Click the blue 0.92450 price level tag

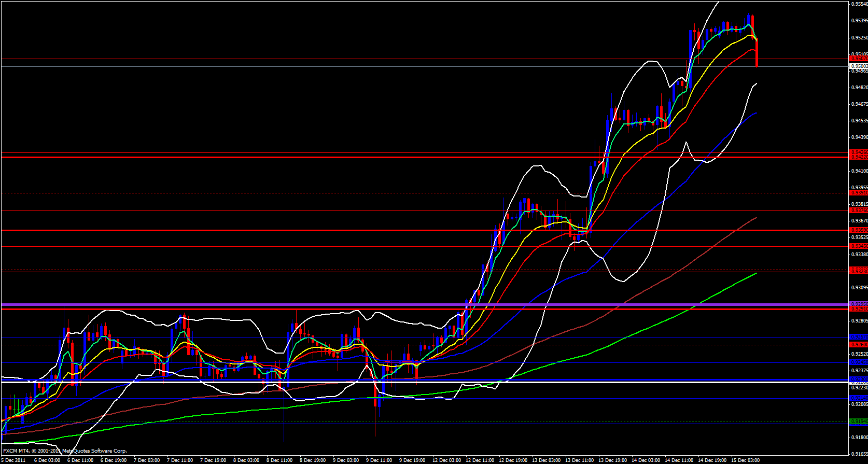tap(858, 362)
